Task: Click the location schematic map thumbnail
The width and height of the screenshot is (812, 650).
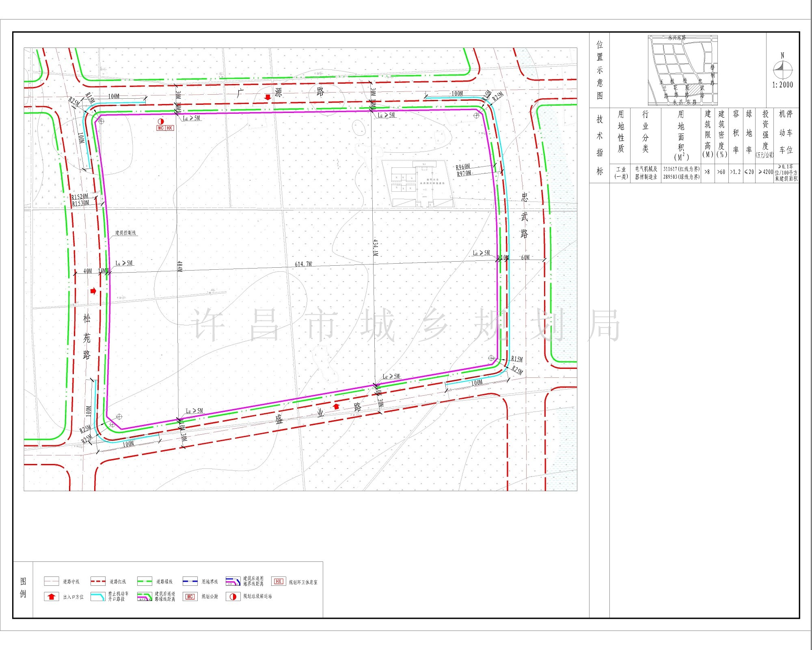Action: pos(682,70)
